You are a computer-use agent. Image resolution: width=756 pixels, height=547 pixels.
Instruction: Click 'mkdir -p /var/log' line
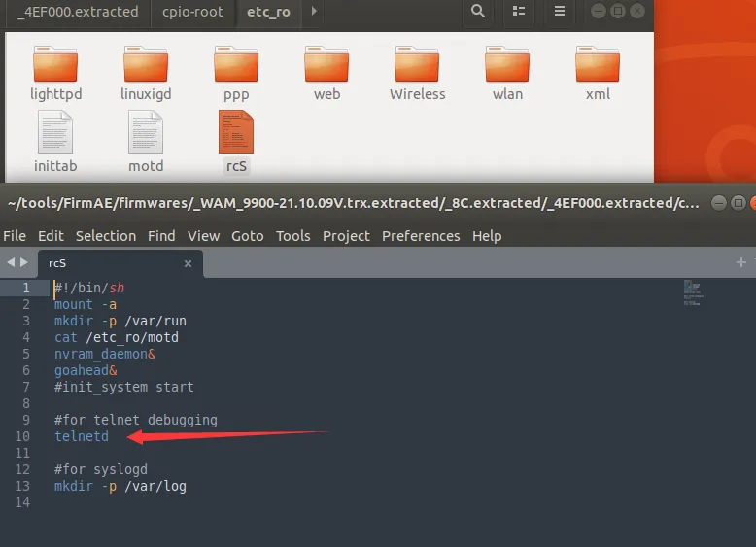point(120,486)
